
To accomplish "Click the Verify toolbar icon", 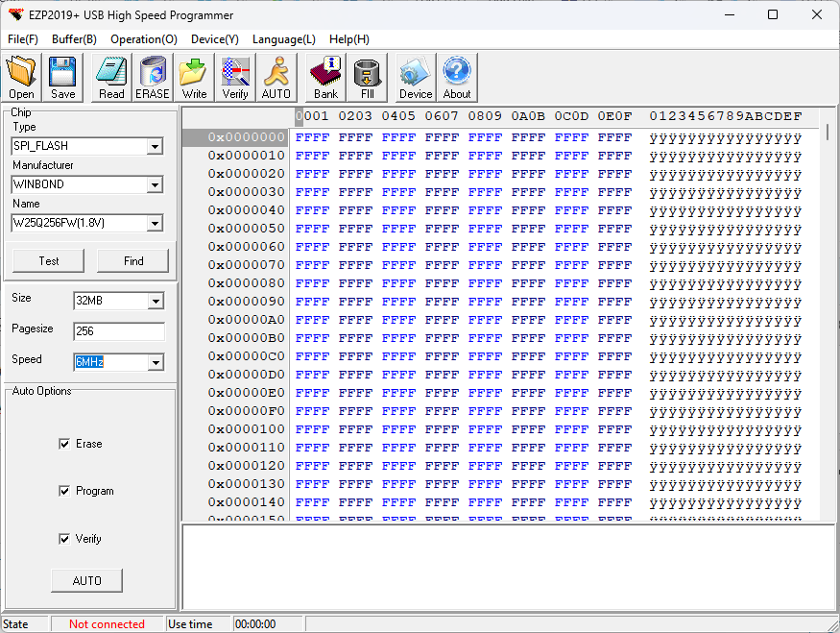I will [x=235, y=78].
